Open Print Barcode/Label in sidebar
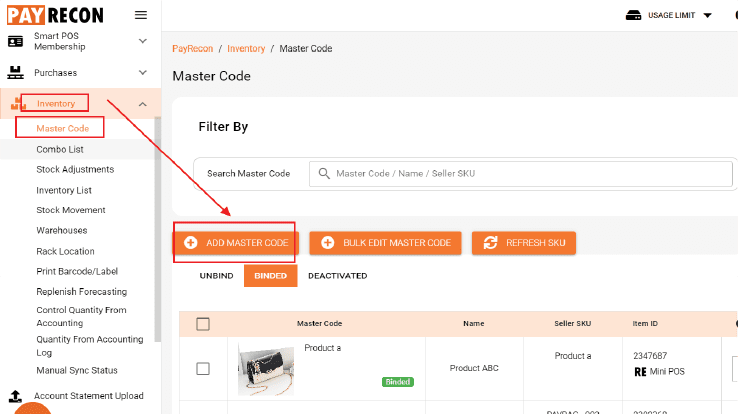Image resolution: width=738 pixels, height=414 pixels. tap(77, 271)
